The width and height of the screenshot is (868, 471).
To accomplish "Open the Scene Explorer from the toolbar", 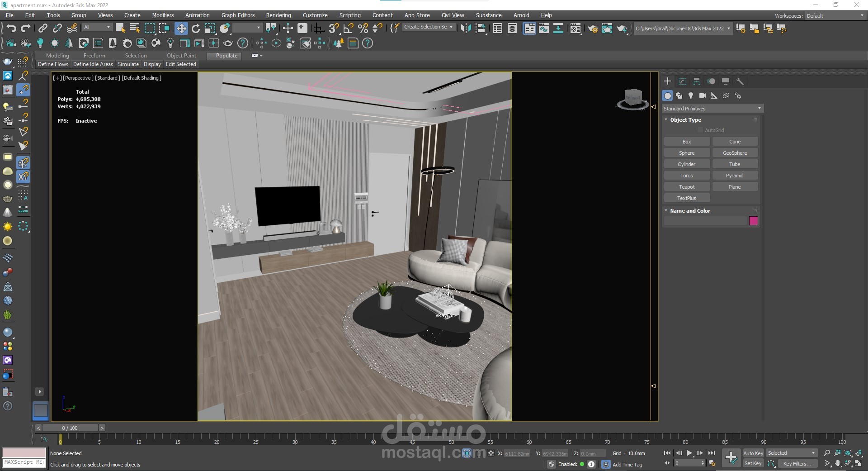I will [498, 29].
